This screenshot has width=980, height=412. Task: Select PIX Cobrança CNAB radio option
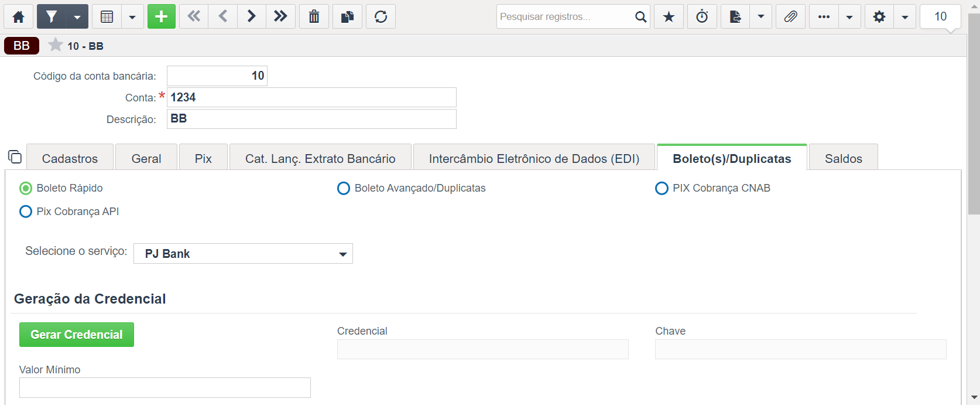(662, 188)
